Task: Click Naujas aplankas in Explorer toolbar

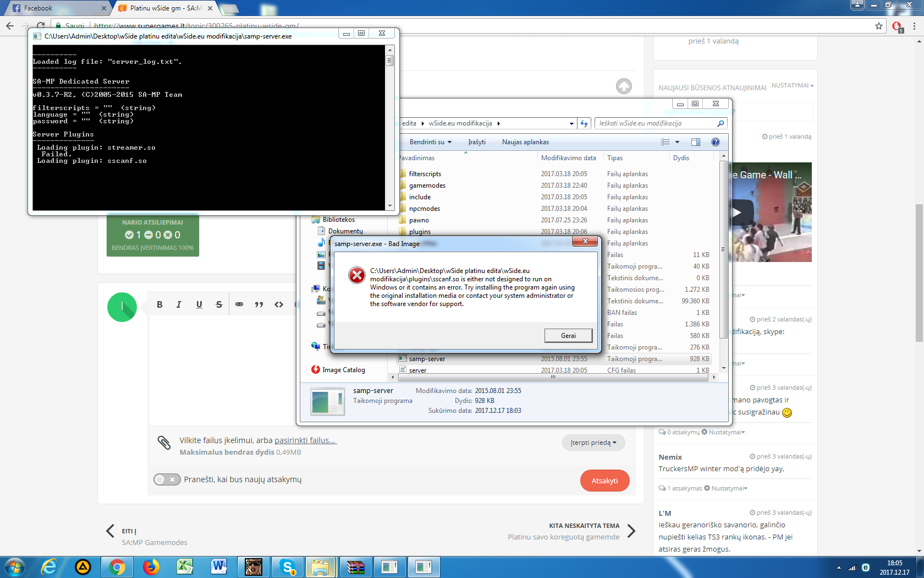Action: click(525, 142)
